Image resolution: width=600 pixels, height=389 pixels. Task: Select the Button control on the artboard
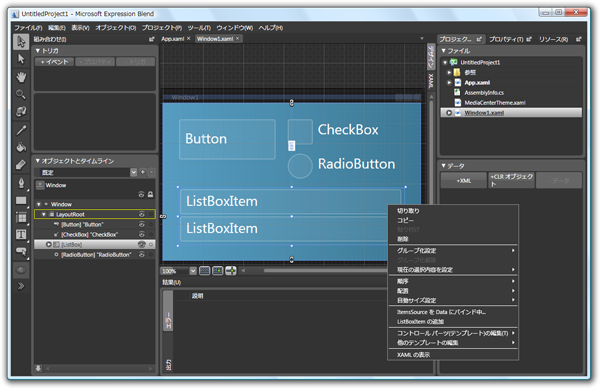[x=227, y=139]
